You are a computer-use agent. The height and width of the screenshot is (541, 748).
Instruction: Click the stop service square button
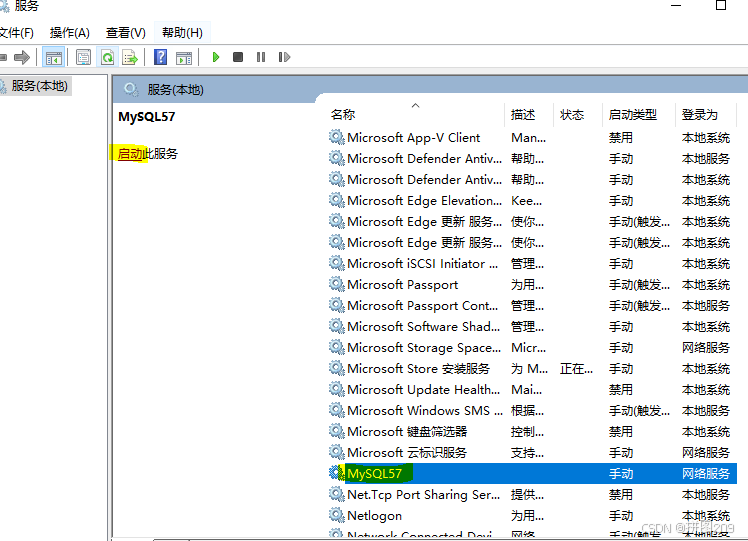coord(238,57)
